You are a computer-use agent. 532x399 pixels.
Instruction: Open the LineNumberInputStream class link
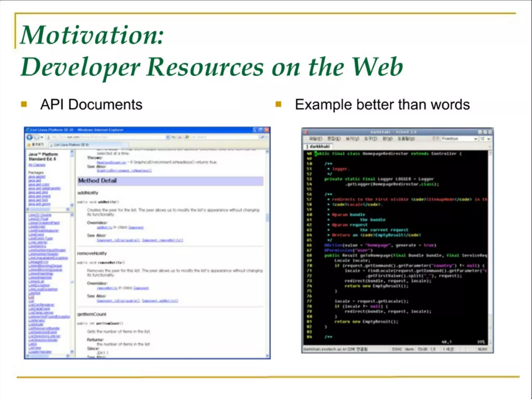[47, 250]
